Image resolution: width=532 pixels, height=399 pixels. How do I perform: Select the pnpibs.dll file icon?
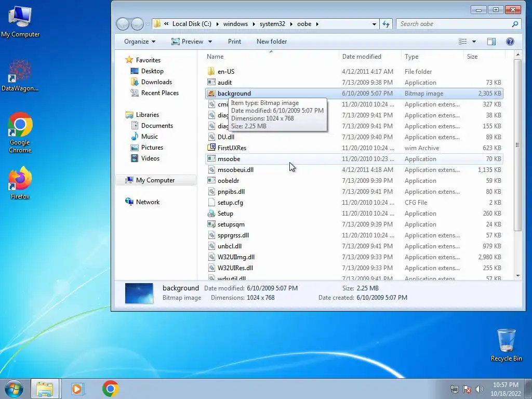click(x=211, y=192)
